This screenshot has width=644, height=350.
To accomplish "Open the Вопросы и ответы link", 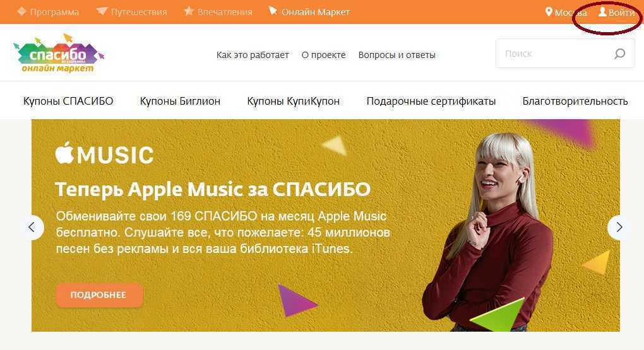I will (x=397, y=55).
